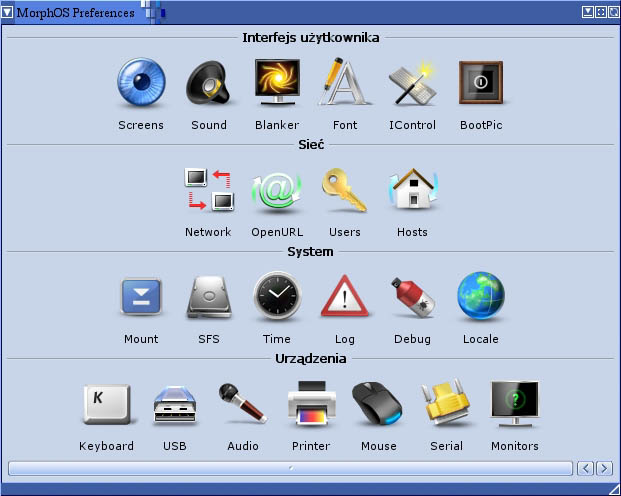Viewport: 621px width, 496px height.
Task: Open Serial port connector icon
Action: [x=447, y=402]
